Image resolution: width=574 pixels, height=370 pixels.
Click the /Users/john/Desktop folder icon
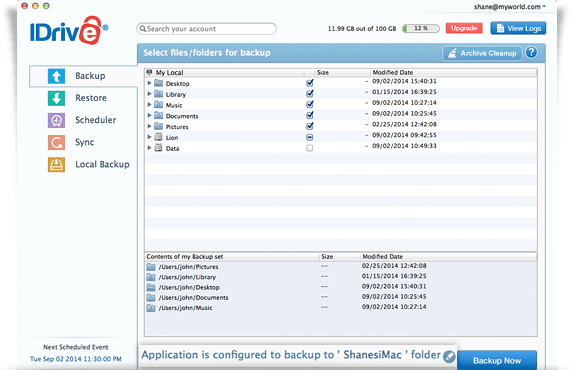click(151, 287)
